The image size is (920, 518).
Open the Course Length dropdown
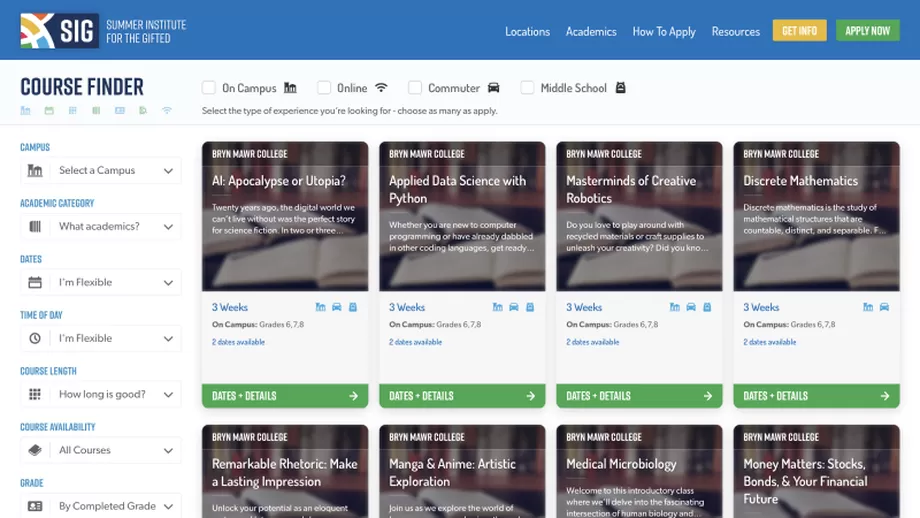(101, 395)
